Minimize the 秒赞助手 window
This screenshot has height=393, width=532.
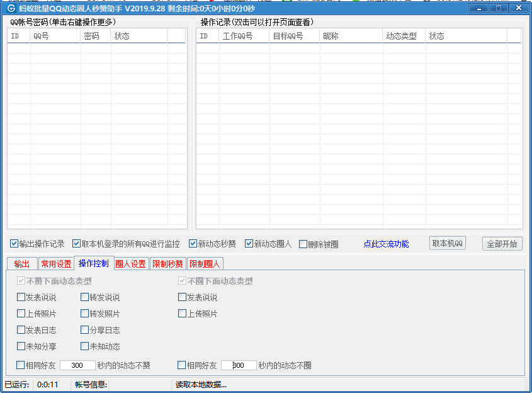478,8
